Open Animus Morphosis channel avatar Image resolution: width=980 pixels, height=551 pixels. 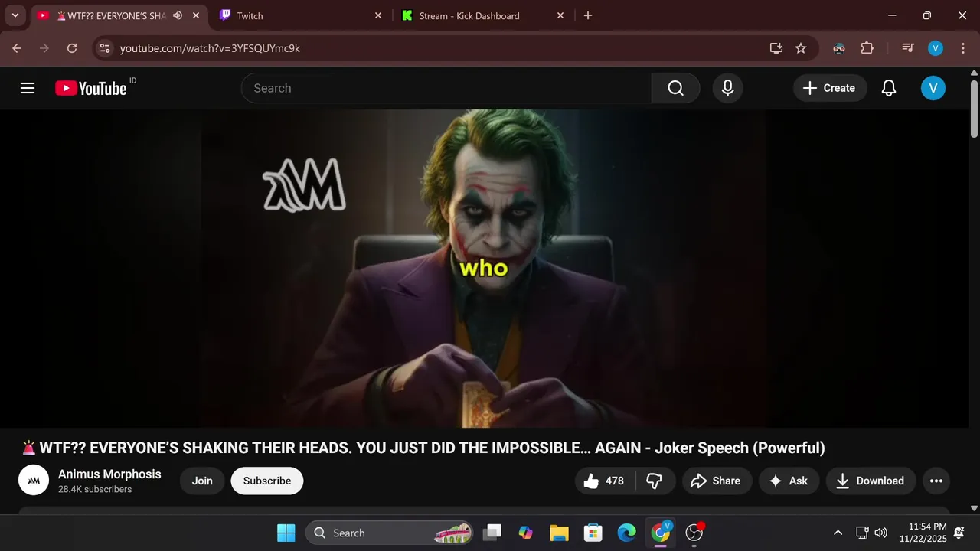click(x=34, y=481)
